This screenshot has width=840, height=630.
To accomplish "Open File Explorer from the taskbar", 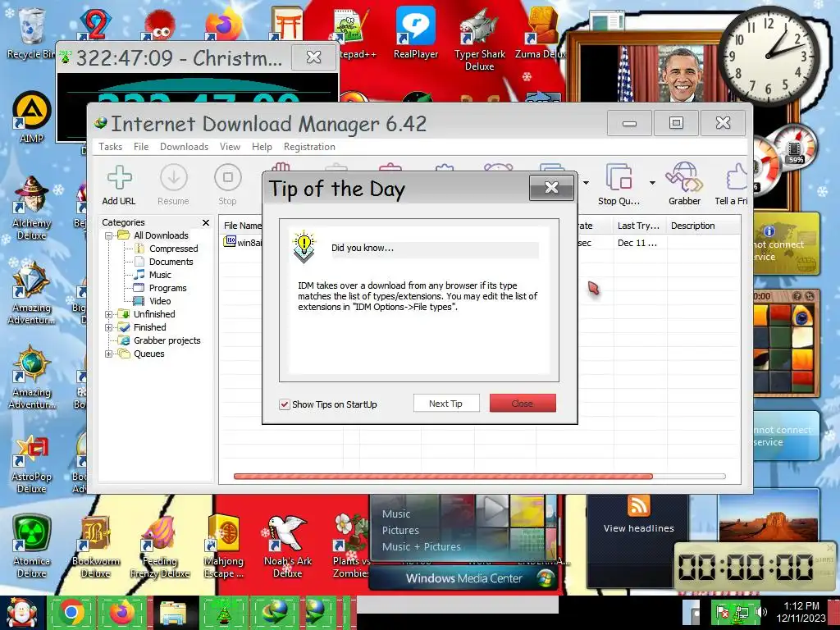I will (173, 613).
